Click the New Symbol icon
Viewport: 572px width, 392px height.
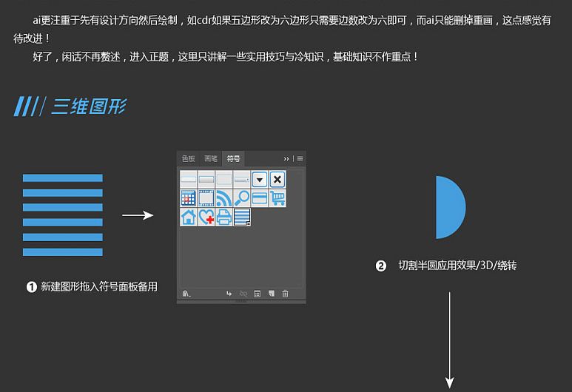272,294
